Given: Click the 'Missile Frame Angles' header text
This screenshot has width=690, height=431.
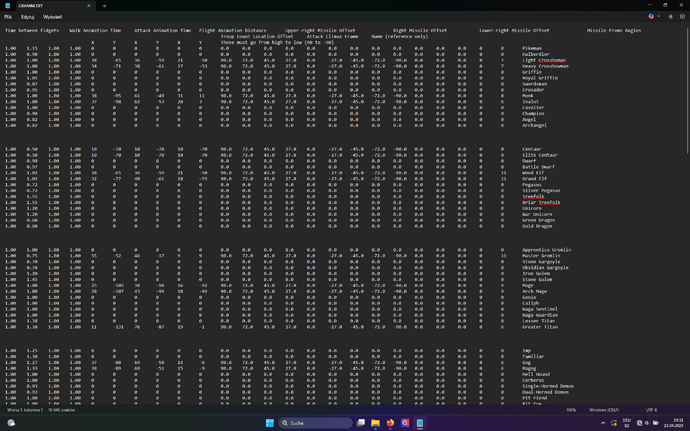Looking at the screenshot, I should point(614,30).
